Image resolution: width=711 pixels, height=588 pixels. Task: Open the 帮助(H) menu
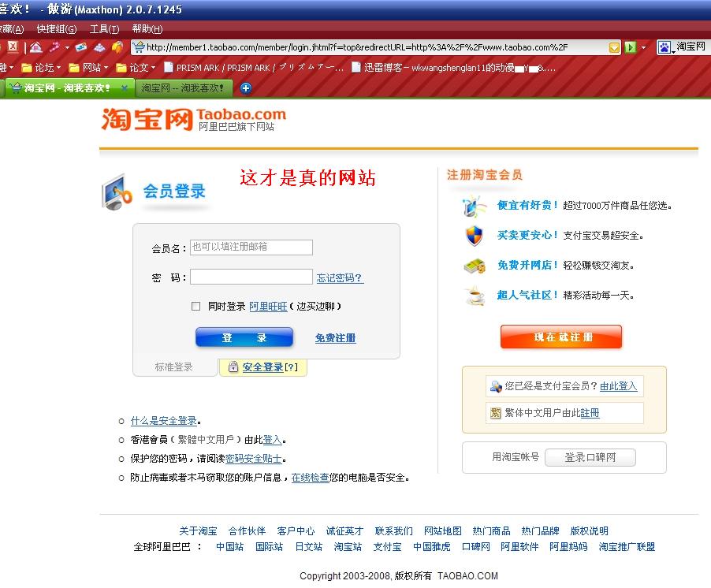(x=147, y=29)
